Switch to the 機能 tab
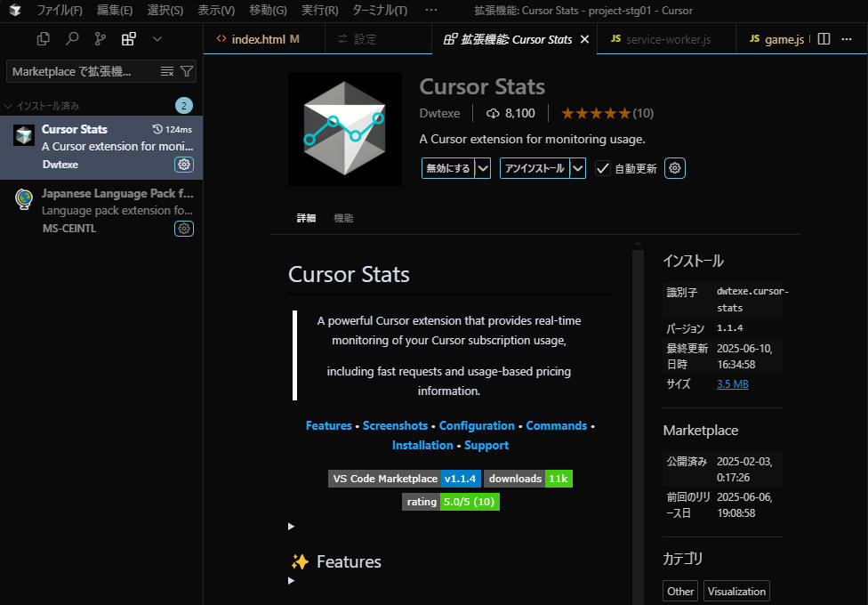This screenshot has width=868, height=605. [x=343, y=218]
